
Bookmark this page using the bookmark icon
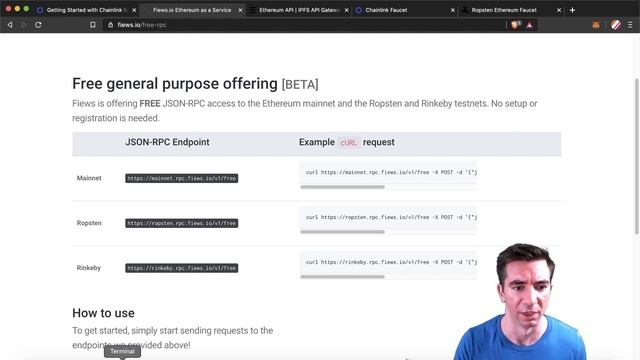[x=93, y=25]
